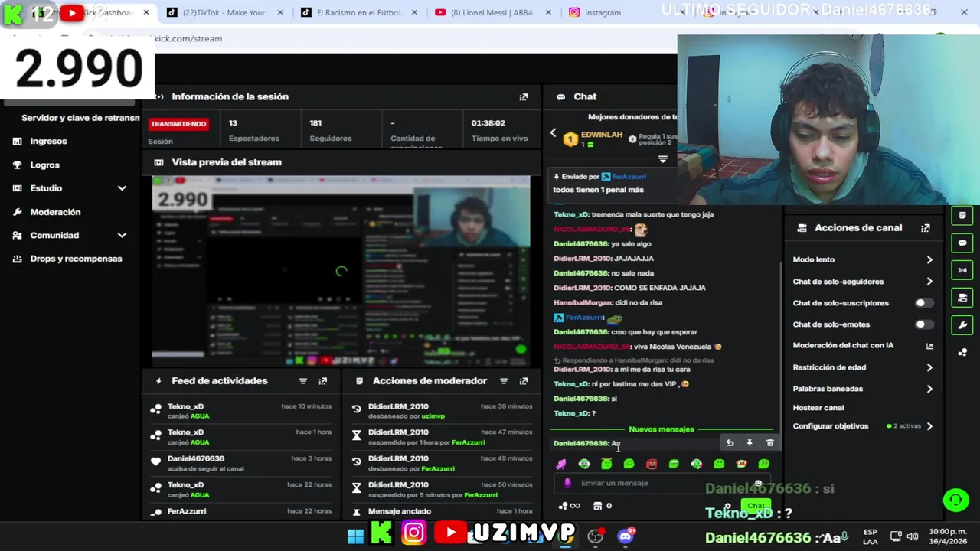Open Modo lento options
Screen dimensions: 980x551
863,260
